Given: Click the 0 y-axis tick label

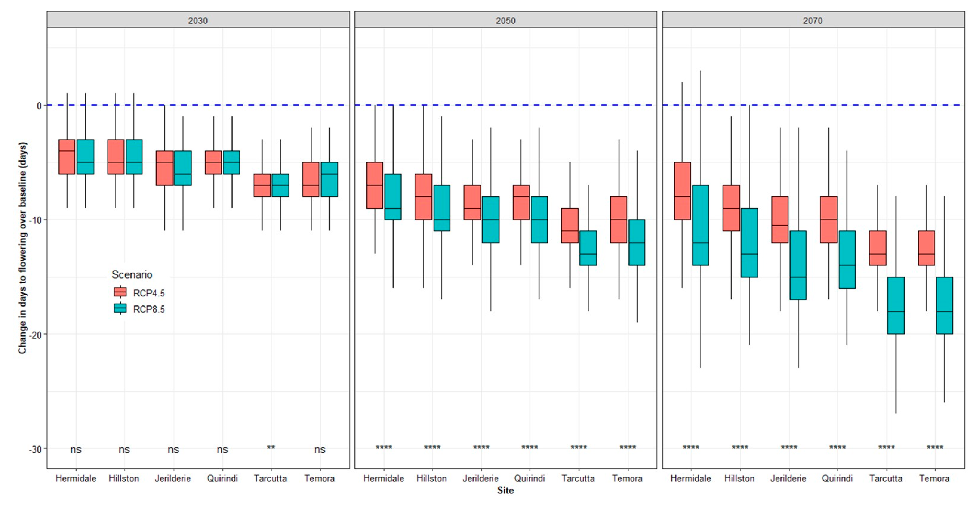Looking at the screenshot, I should (x=39, y=106).
